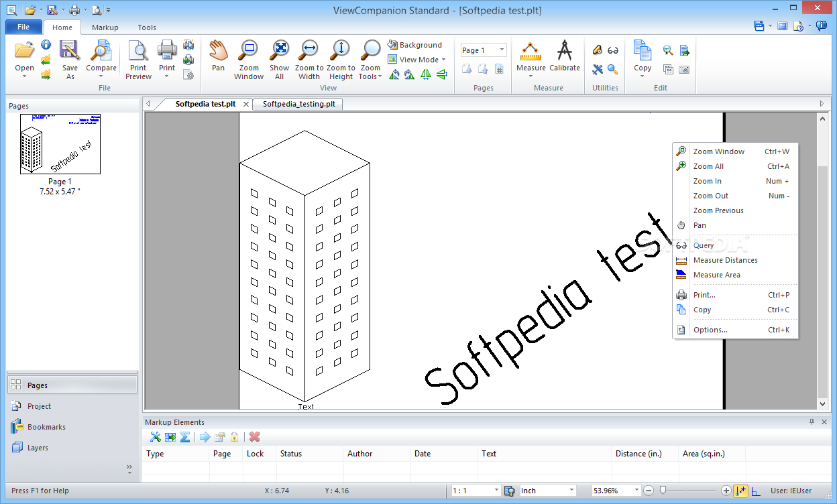Image resolution: width=837 pixels, height=504 pixels.
Task: Click the blue arrow icon in Markup Elements
Action: tap(205, 437)
